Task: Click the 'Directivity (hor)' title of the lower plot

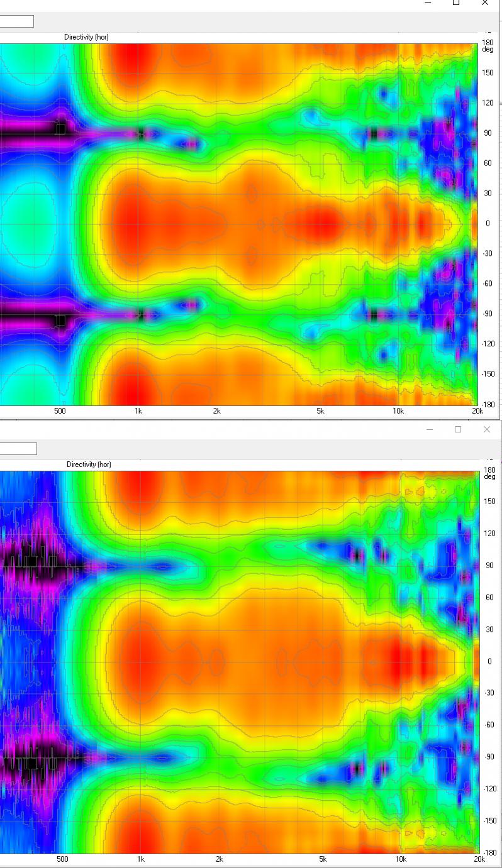Action: [x=89, y=464]
